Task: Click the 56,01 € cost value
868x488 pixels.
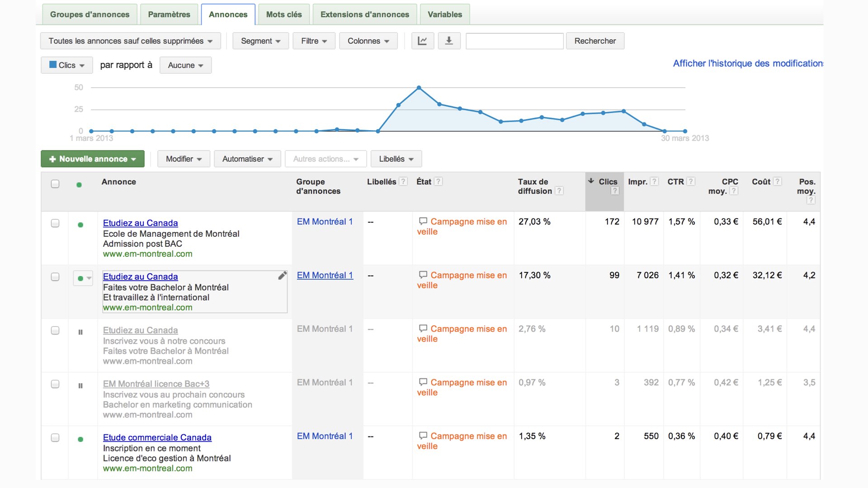Action: (x=767, y=221)
